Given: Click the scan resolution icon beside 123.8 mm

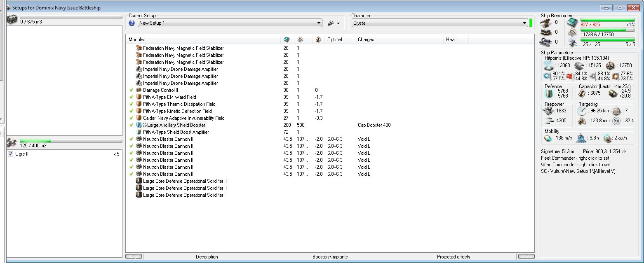Looking at the screenshot, I should (582, 121).
